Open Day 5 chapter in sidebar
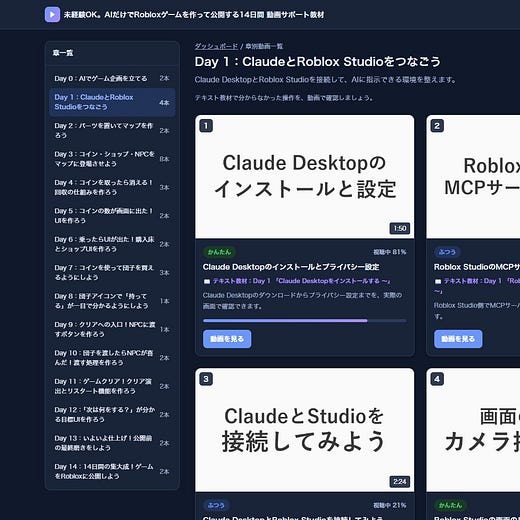520x520 pixels. coord(112,216)
